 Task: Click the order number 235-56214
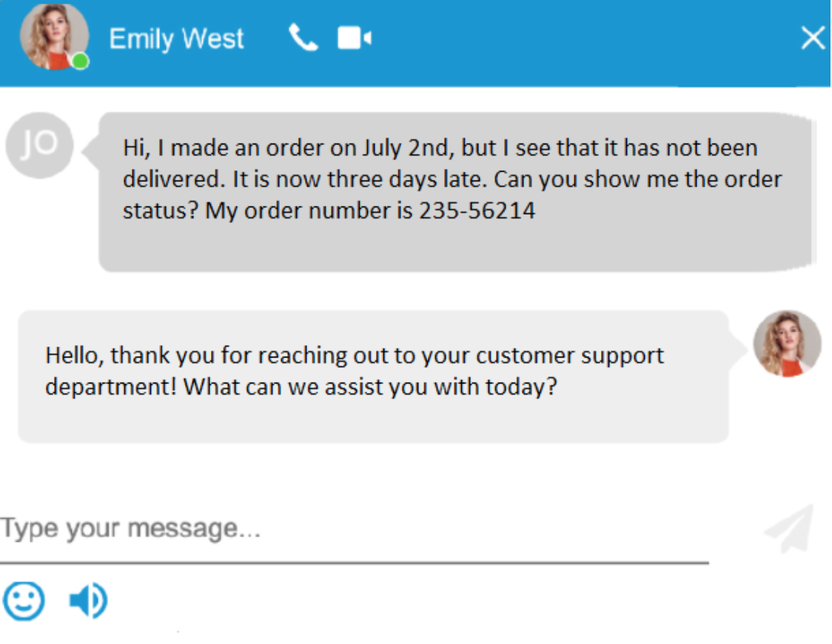477,211
